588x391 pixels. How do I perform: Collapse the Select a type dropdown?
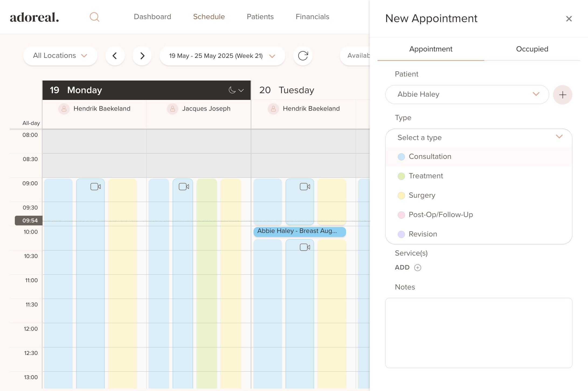(559, 137)
